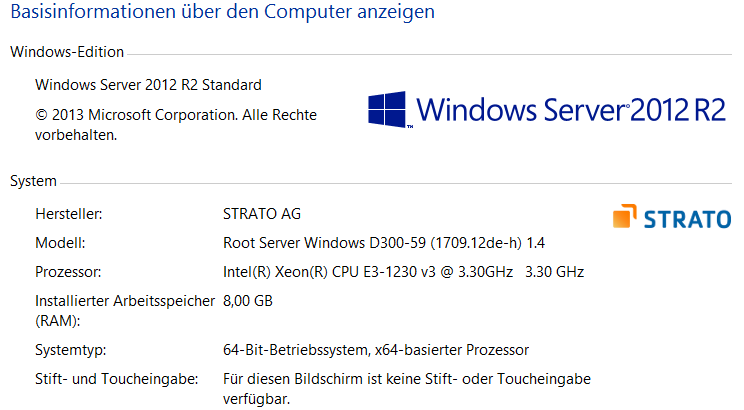Select the System section header
The height and width of the screenshot is (410, 744).
point(33,181)
